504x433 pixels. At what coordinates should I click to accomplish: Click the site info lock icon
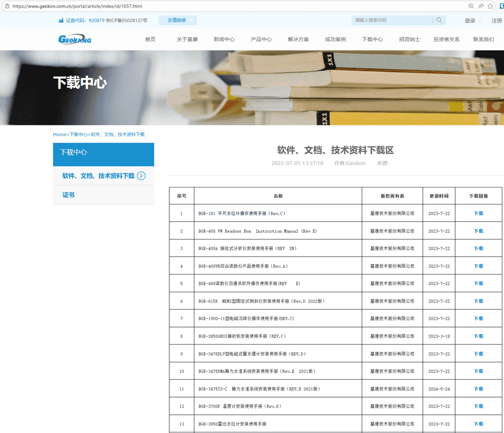pos(7,6)
